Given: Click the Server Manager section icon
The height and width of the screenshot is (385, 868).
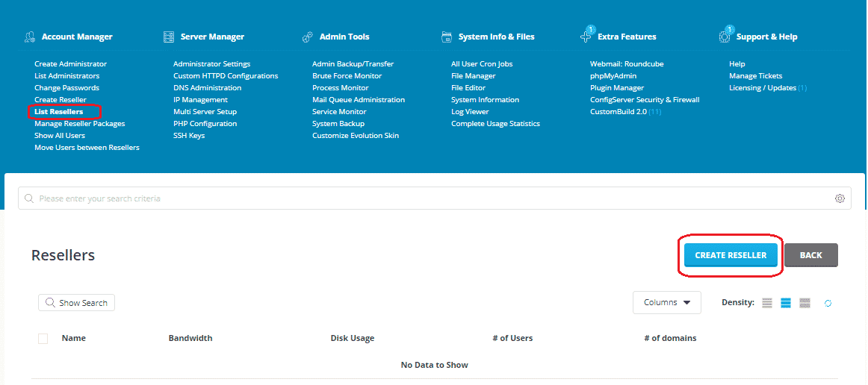Looking at the screenshot, I should tap(169, 37).
